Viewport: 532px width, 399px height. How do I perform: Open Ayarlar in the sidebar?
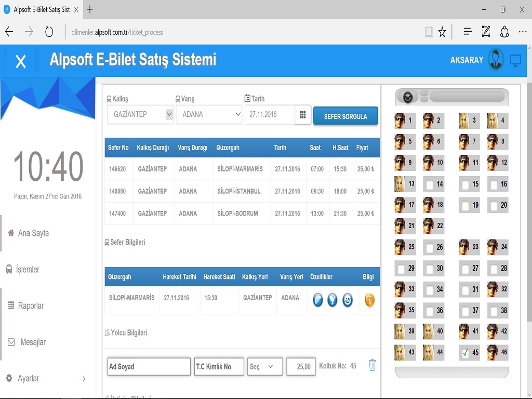[23, 378]
